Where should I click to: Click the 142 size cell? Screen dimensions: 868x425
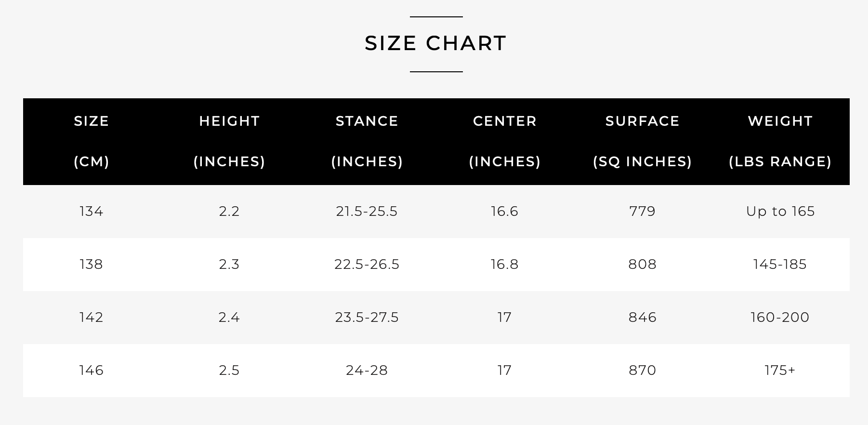click(x=92, y=318)
